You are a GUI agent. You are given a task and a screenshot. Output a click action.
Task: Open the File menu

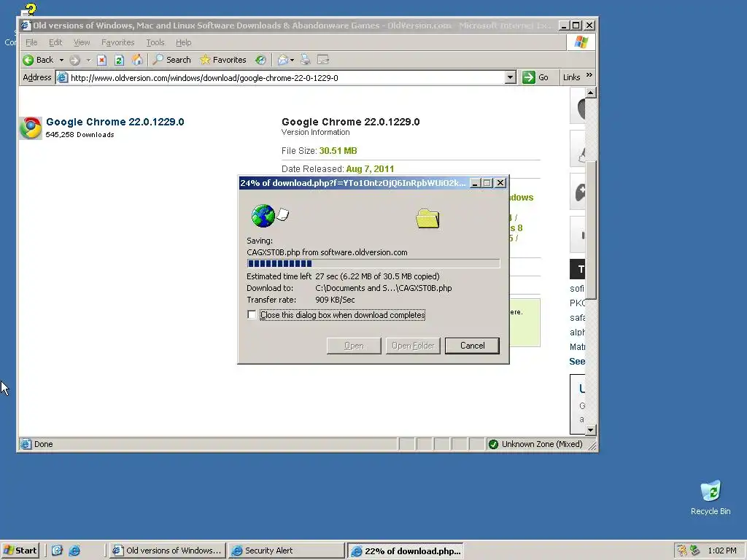click(x=31, y=42)
